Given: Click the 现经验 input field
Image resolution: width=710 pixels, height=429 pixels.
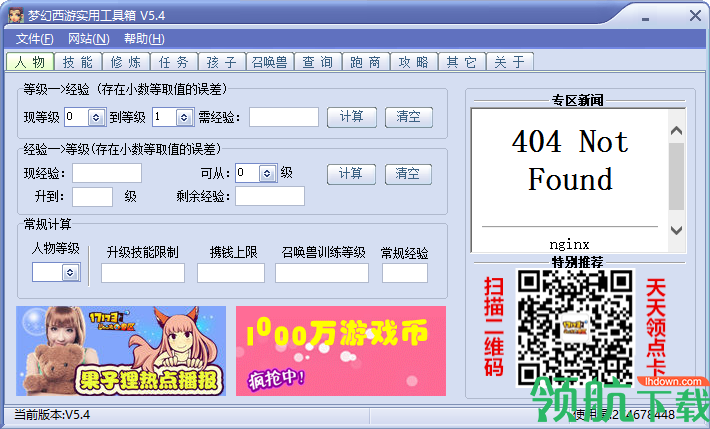Looking at the screenshot, I should (x=107, y=173).
